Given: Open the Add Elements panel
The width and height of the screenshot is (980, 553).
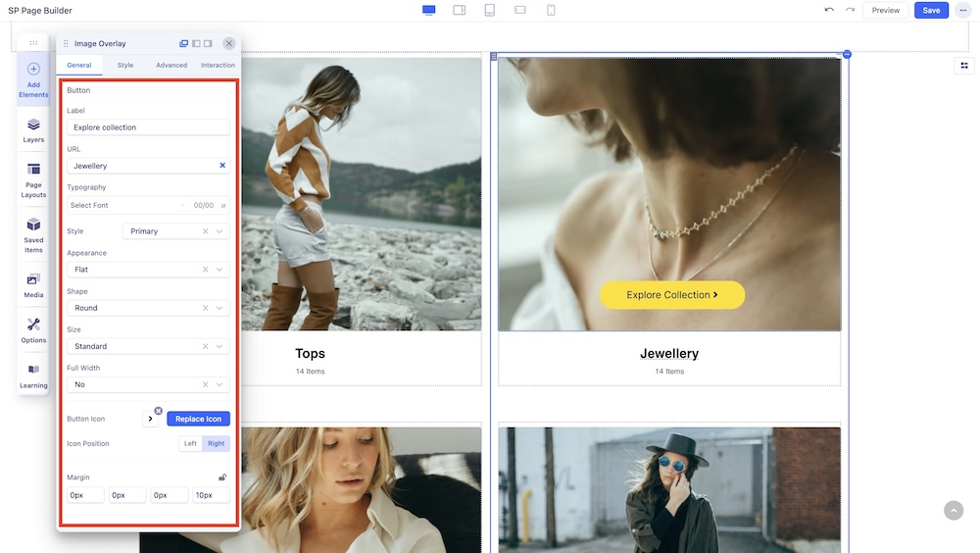Looking at the screenshot, I should [x=33, y=79].
